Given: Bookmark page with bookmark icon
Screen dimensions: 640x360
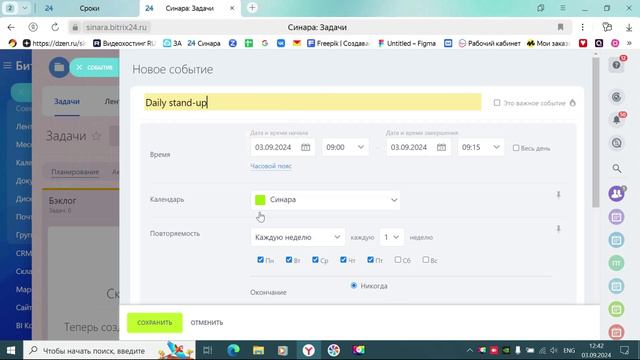Looking at the screenshot, I should point(560,27).
